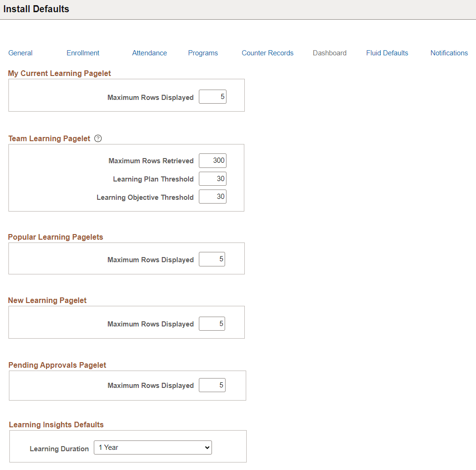This screenshot has height=470, width=476.
Task: Switch to the Fluid Defaults tab
Action: tap(387, 53)
